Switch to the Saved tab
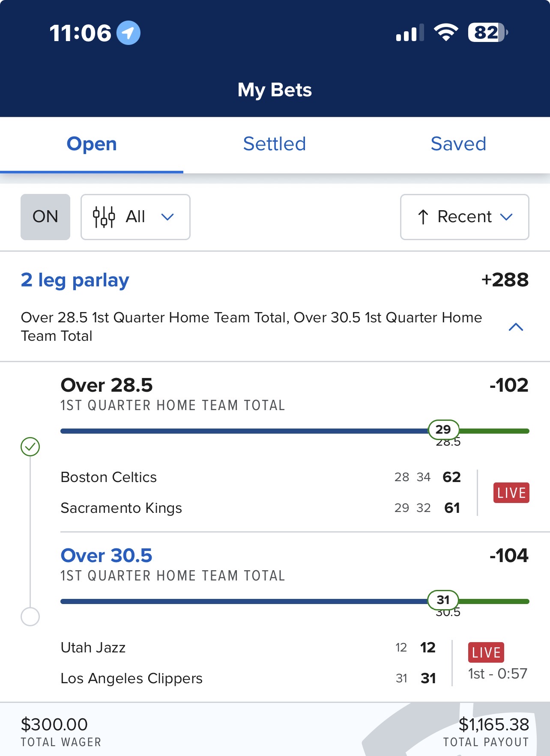Image resolution: width=550 pixels, height=756 pixels. coord(458,144)
